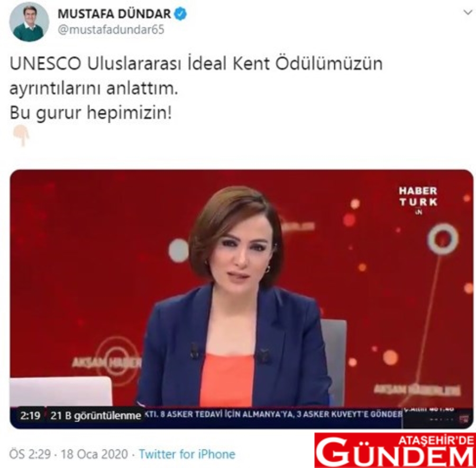Click the ASKER TEDAVİ İÇİN ALMANYA'YA news ticker
Screen dimensions: 476x468
coord(273,414)
